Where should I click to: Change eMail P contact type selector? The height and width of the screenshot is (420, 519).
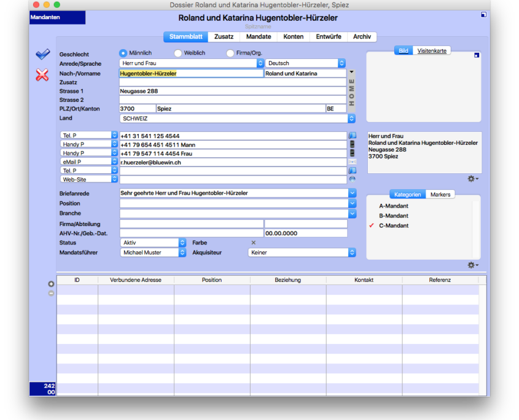(88, 162)
